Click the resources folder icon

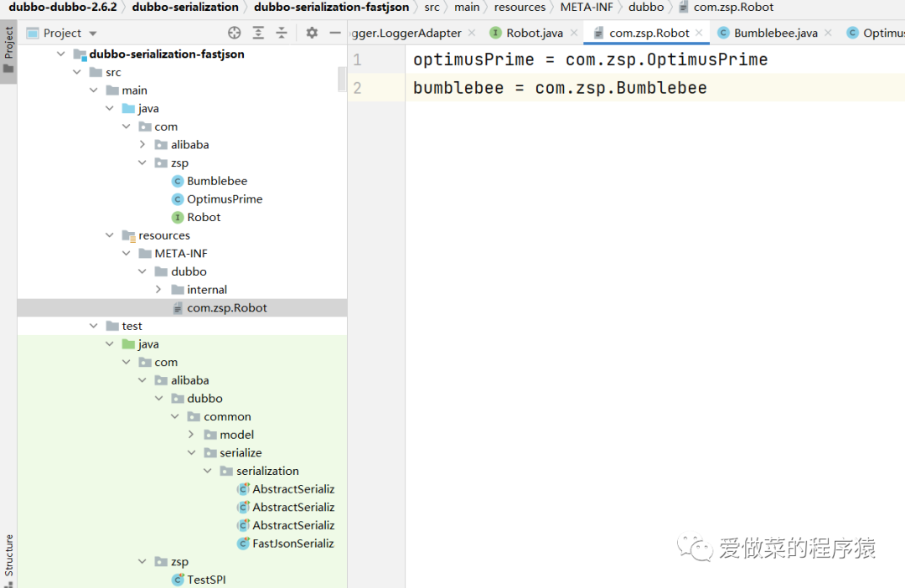coord(129,235)
